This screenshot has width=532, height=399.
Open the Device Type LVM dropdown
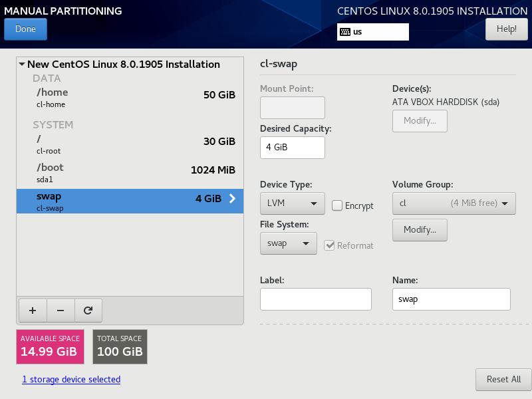(x=292, y=203)
